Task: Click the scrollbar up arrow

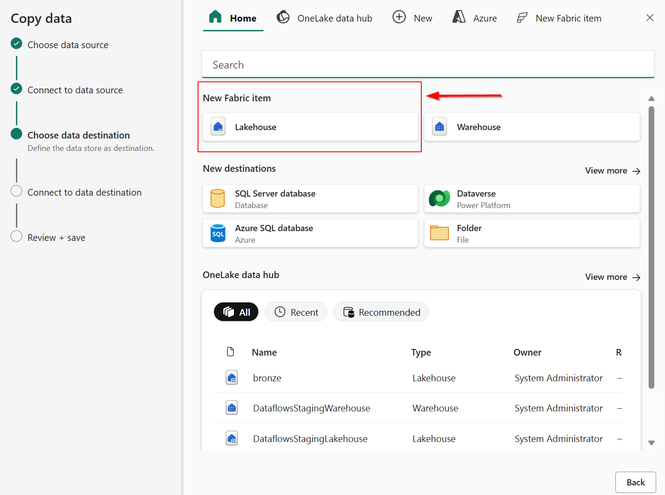Action: [651, 98]
